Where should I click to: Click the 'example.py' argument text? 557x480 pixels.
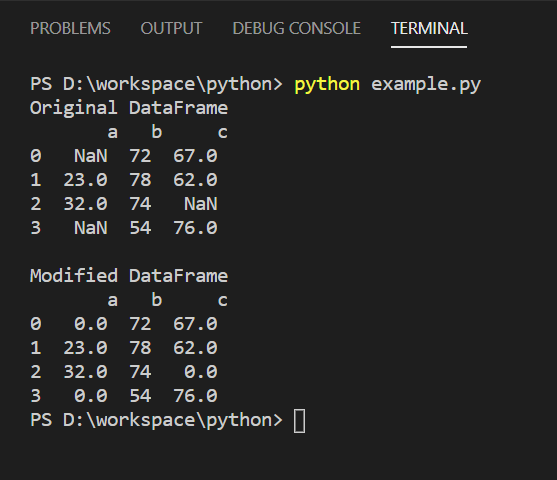pos(426,85)
